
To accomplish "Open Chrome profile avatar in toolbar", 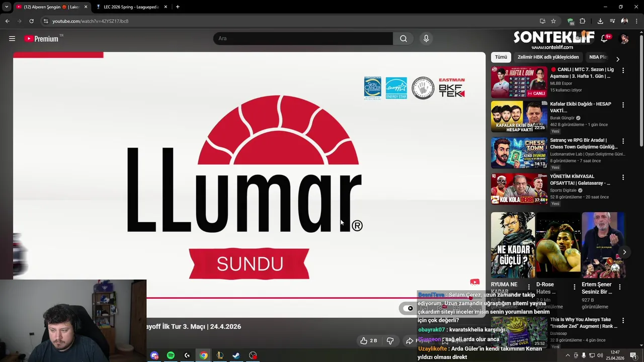I will (x=624, y=21).
